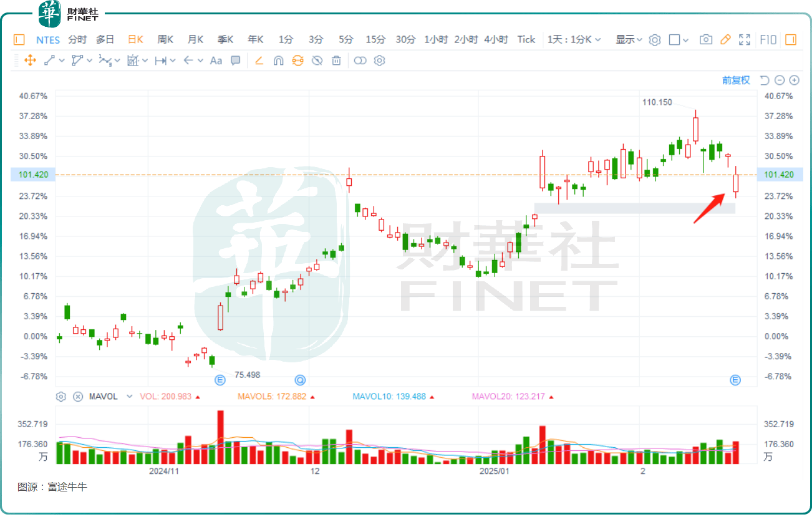This screenshot has height=527, width=812.
Task: Switch to the 分时 intraday tab
Action: click(77, 39)
